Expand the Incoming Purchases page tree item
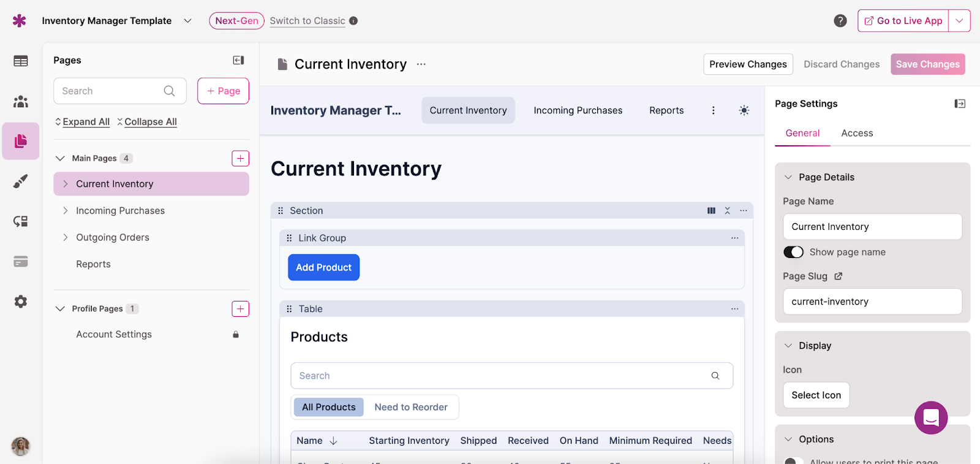 [x=66, y=211]
